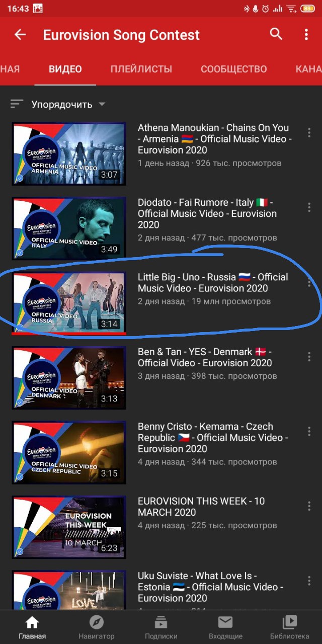The image size is (322, 644).
Task: Open Подписки in the bottom bar
Action: coord(161,627)
